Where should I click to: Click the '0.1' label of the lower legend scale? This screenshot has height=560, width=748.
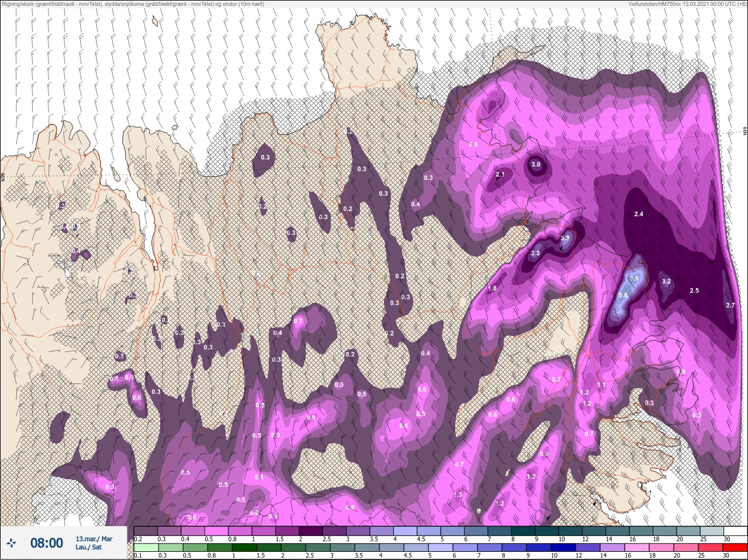(138, 556)
